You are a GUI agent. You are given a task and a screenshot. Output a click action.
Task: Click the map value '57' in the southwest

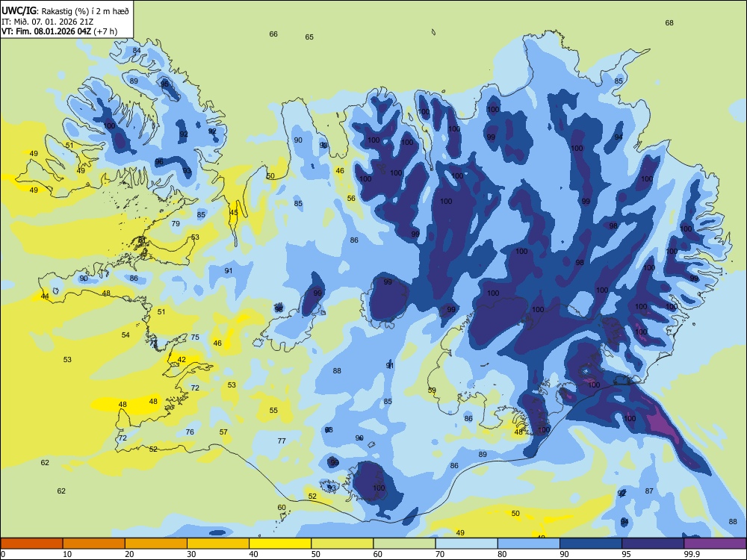tap(223, 432)
